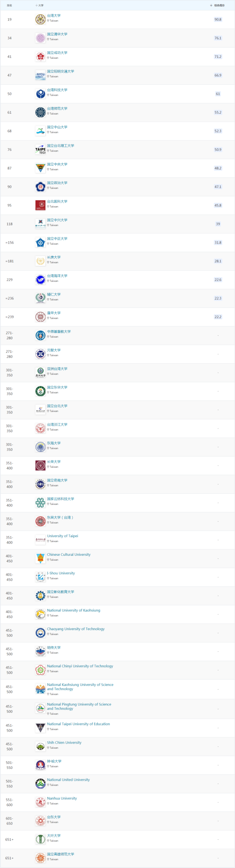This screenshot has width=235, height=868.
Task: Open the 国立成功大学 link
Action: tap(57, 53)
